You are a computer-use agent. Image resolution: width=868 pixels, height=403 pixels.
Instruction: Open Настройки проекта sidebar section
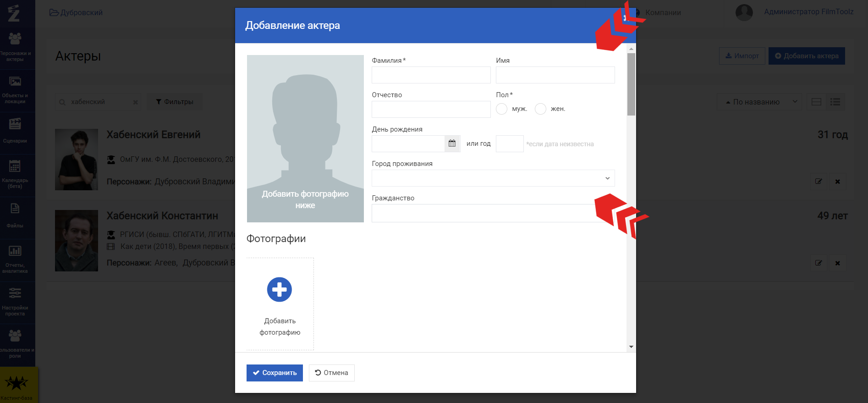(15, 303)
